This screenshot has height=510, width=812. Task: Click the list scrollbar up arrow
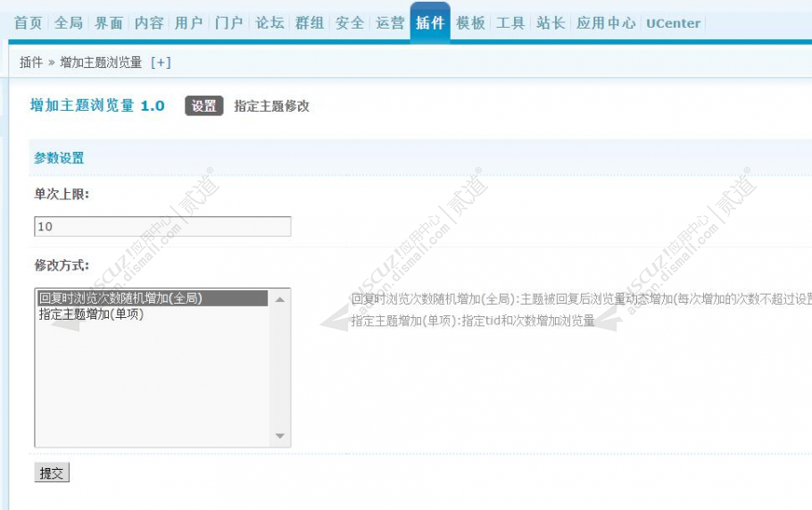280,299
